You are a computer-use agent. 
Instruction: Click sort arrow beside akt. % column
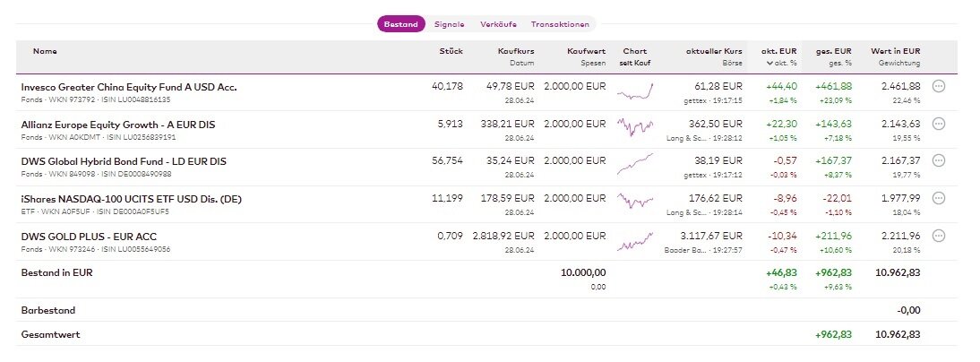click(769, 64)
